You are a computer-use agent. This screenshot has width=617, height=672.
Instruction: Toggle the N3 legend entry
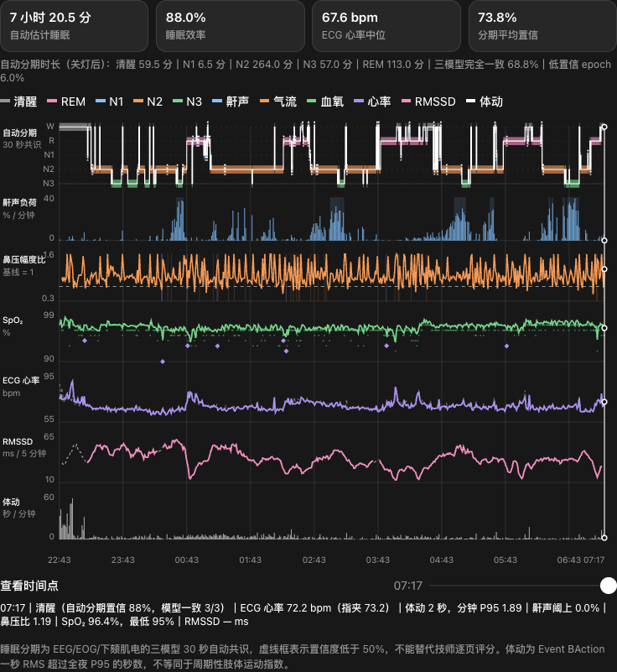[187, 102]
